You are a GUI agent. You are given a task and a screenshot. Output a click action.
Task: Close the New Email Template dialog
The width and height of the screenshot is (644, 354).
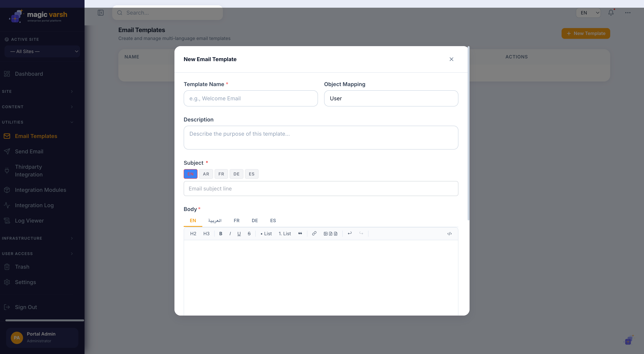tap(451, 59)
